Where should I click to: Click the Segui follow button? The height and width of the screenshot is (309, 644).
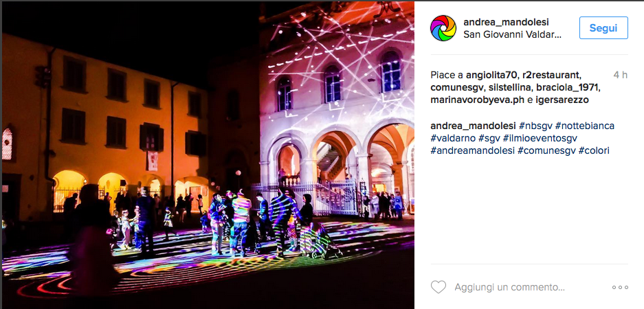tap(603, 28)
